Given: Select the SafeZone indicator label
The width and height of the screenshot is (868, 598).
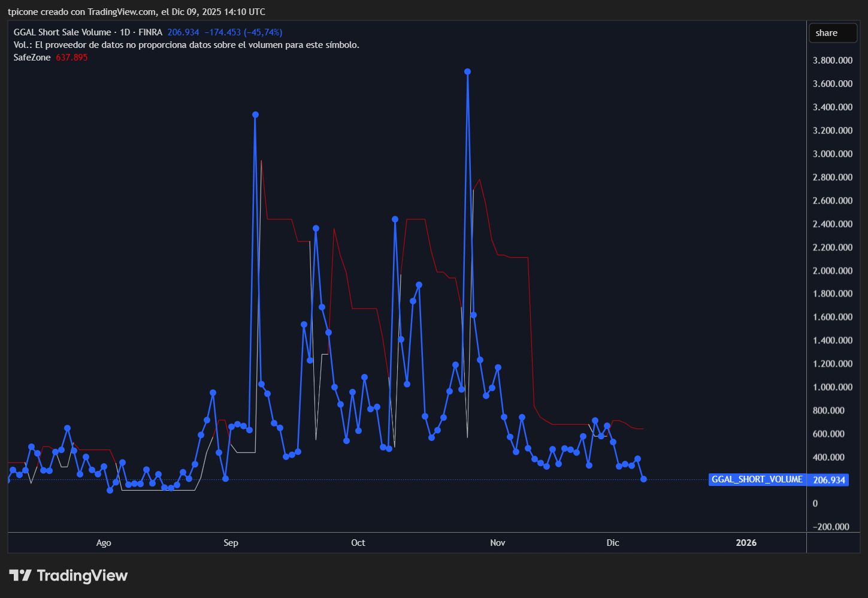Looking at the screenshot, I should 32,57.
